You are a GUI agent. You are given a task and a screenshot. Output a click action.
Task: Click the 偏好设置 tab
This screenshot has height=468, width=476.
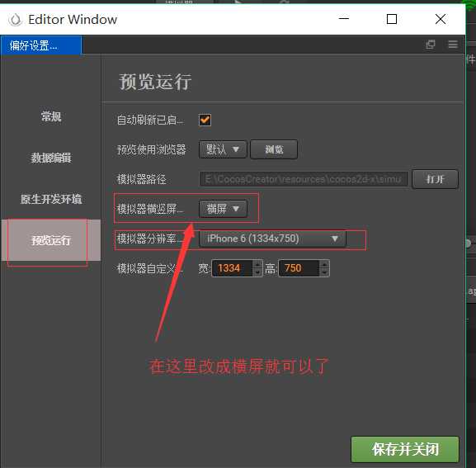coord(41,45)
